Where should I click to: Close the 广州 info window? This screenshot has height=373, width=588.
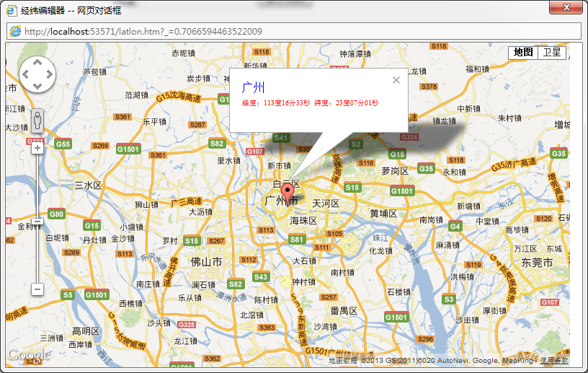click(x=396, y=80)
